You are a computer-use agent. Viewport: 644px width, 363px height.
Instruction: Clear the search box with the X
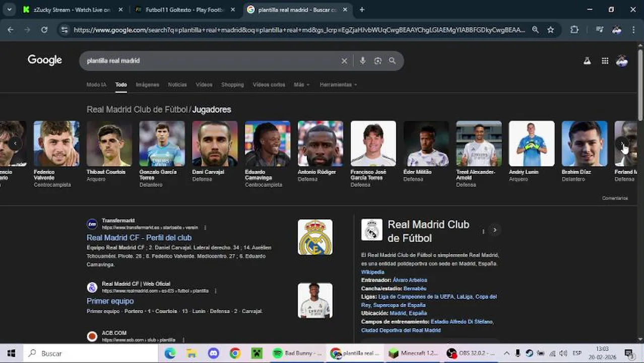click(344, 61)
